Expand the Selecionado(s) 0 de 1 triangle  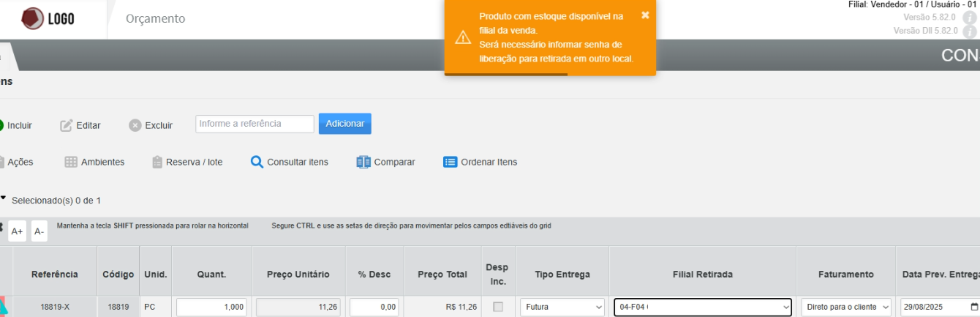coord(3,198)
